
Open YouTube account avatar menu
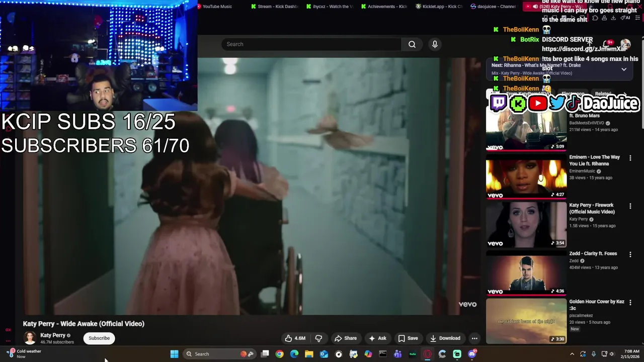pyautogui.click(x=625, y=44)
